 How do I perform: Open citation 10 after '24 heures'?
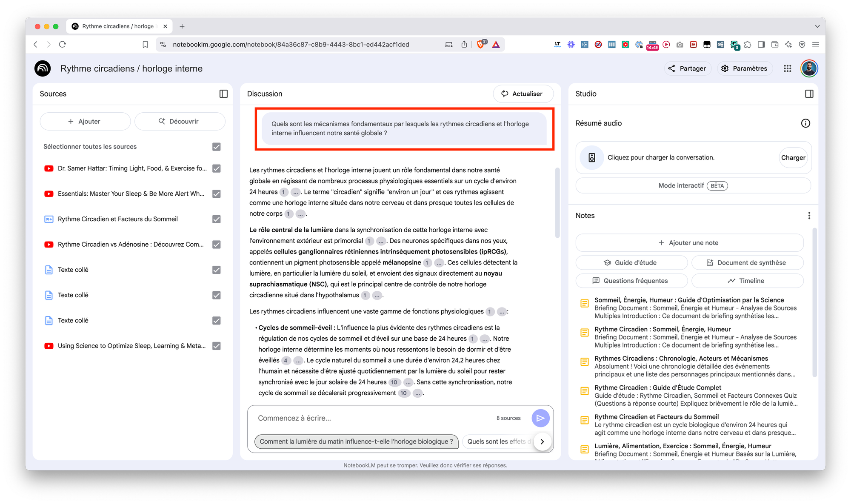pos(394,382)
